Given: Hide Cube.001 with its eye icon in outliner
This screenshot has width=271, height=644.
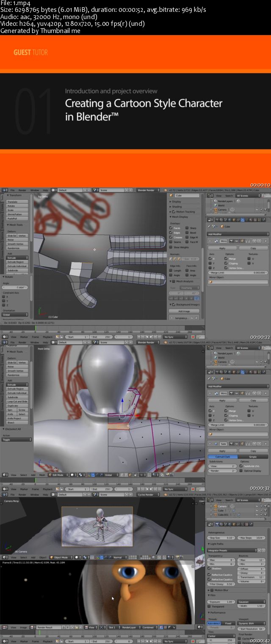Looking at the screenshot, I should [x=256, y=515].
